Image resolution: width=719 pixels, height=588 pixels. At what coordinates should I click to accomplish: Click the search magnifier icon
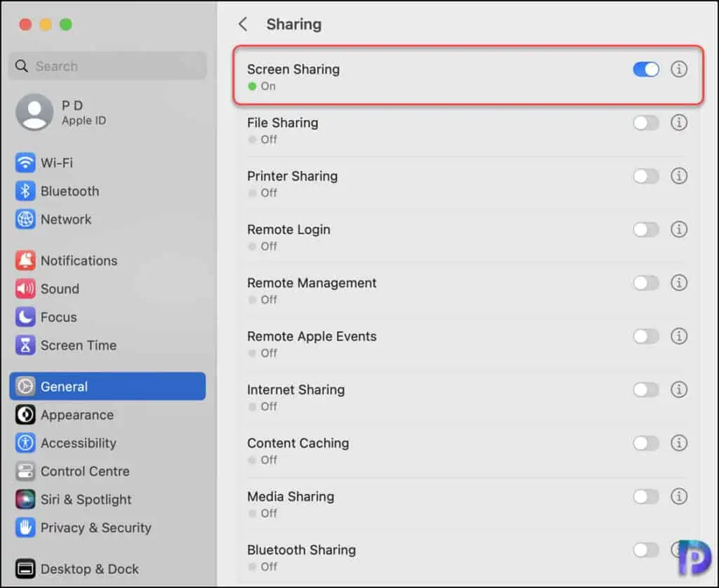[22, 66]
